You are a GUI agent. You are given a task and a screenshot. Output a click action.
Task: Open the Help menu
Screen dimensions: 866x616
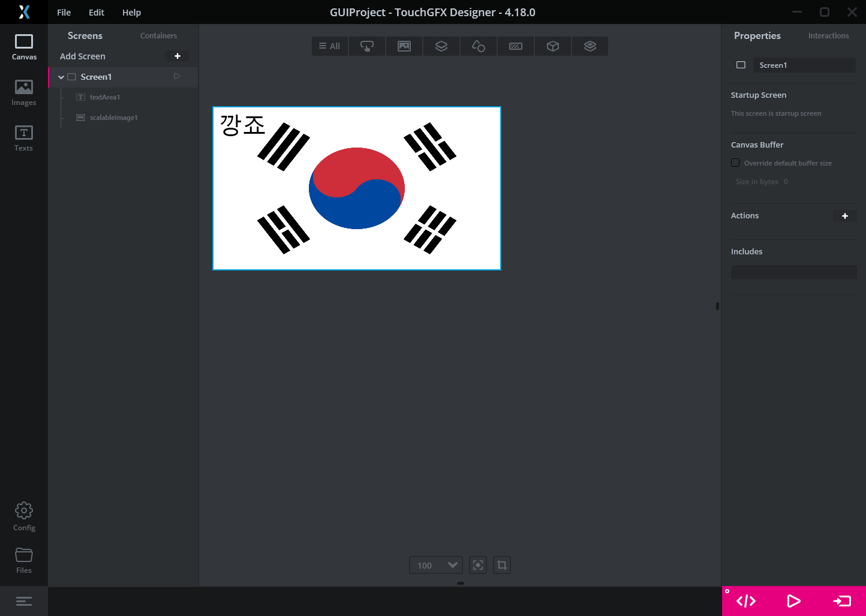point(131,12)
